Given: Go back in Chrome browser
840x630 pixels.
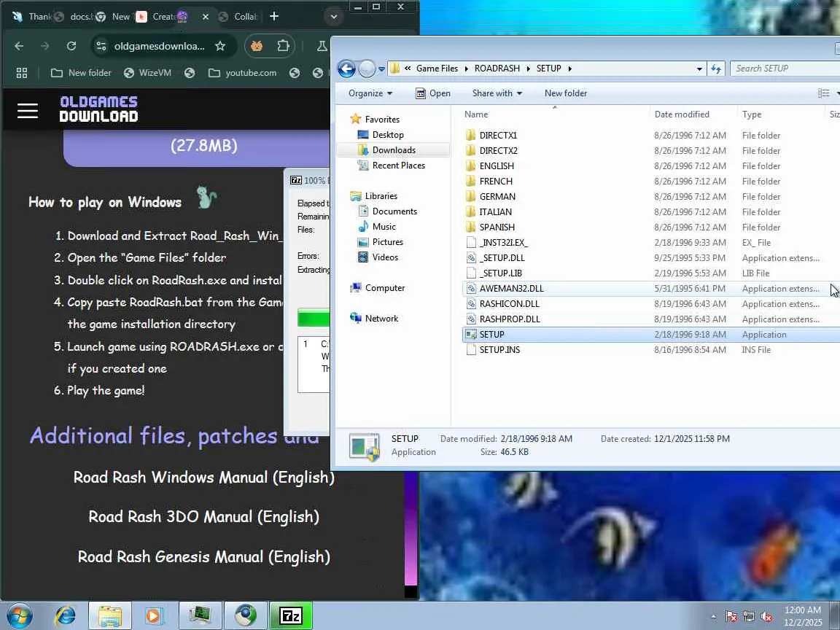Looking at the screenshot, I should tap(19, 46).
